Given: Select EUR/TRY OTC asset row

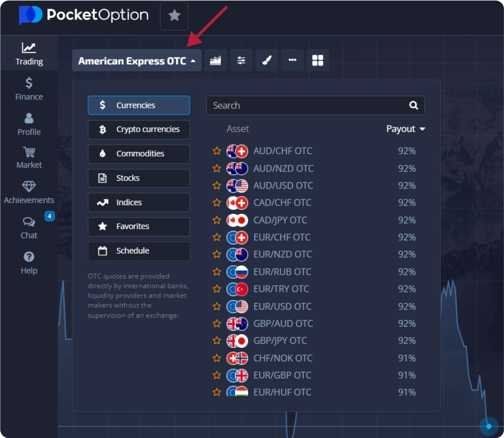Looking at the screenshot, I should [x=315, y=289].
